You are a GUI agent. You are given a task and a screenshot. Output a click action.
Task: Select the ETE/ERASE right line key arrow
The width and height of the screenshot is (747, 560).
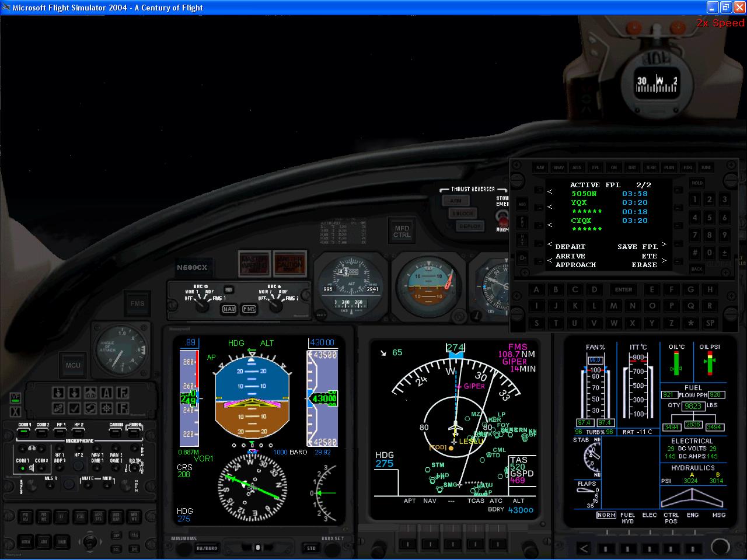[664, 261]
